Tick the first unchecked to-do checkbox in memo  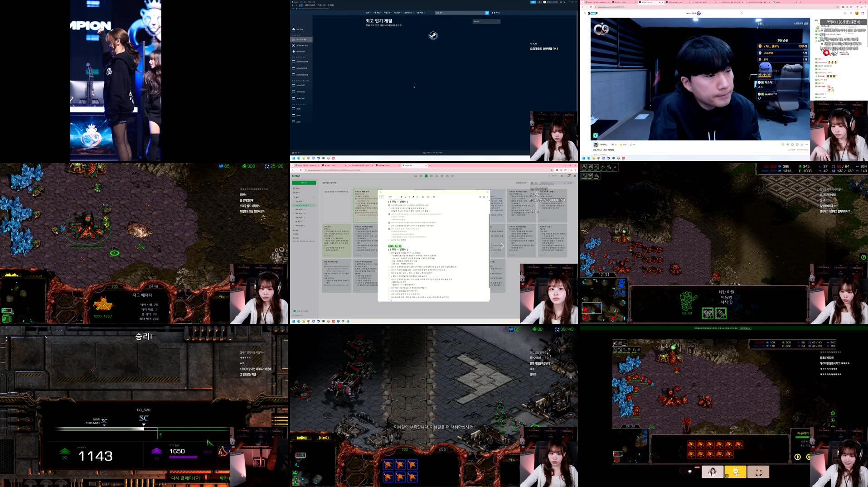pos(389,208)
